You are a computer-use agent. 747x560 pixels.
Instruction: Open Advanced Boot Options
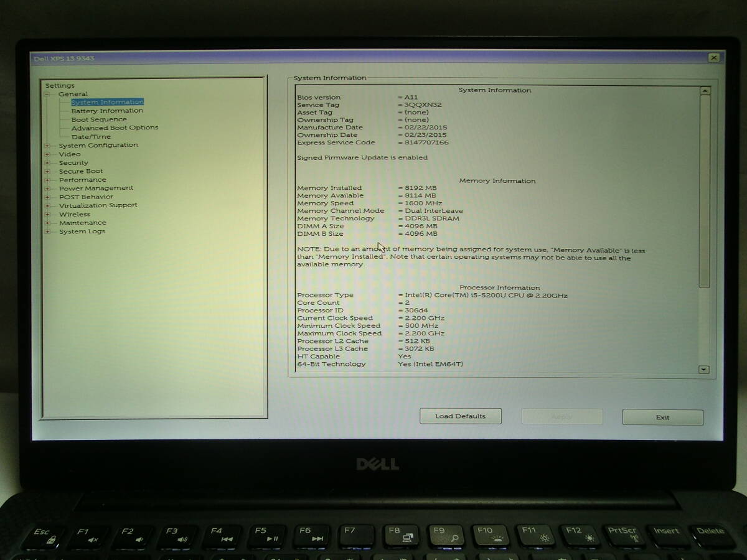115,128
